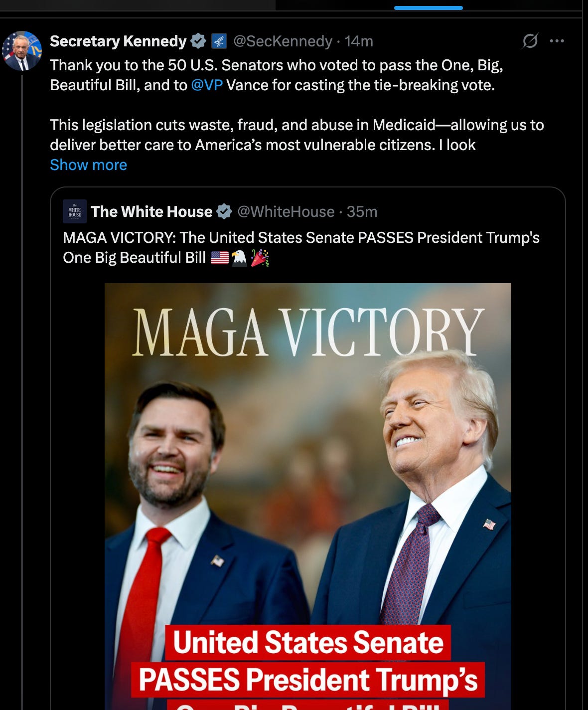Click the red 'United States Senate' image caption

[x=308, y=642]
